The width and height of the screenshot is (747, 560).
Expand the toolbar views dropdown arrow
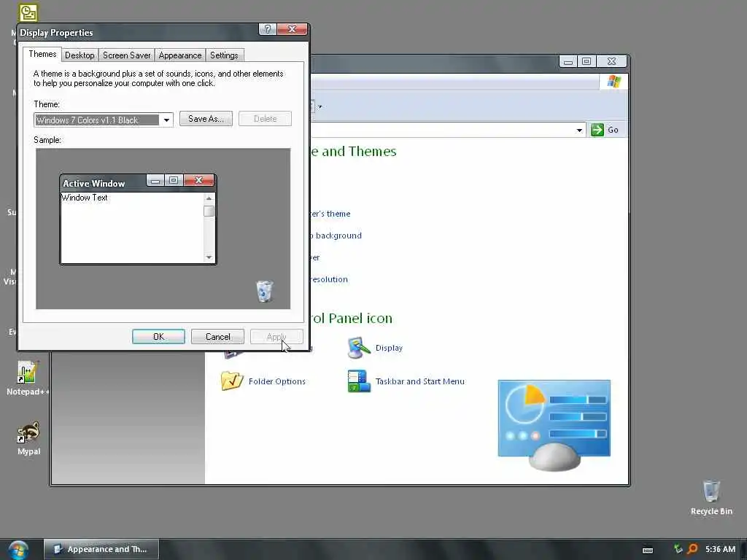pos(320,106)
